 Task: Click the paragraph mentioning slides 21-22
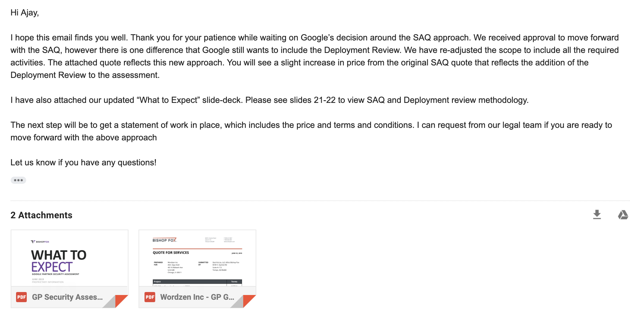[269, 100]
